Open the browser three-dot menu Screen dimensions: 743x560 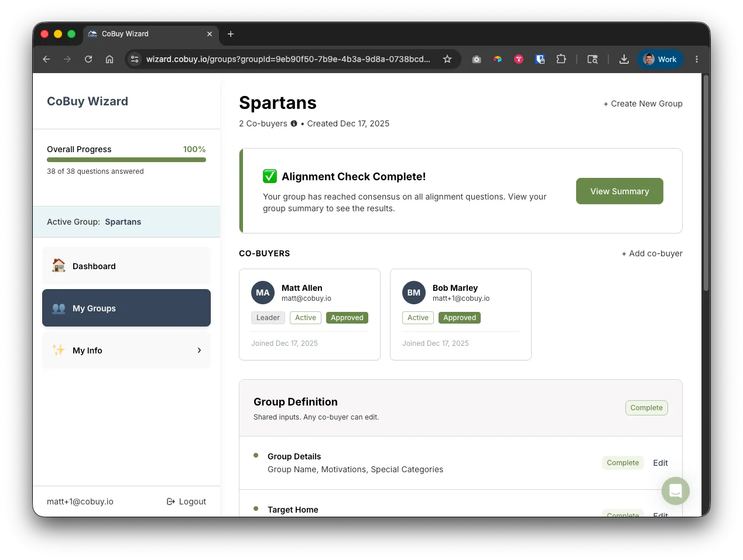pos(697,59)
